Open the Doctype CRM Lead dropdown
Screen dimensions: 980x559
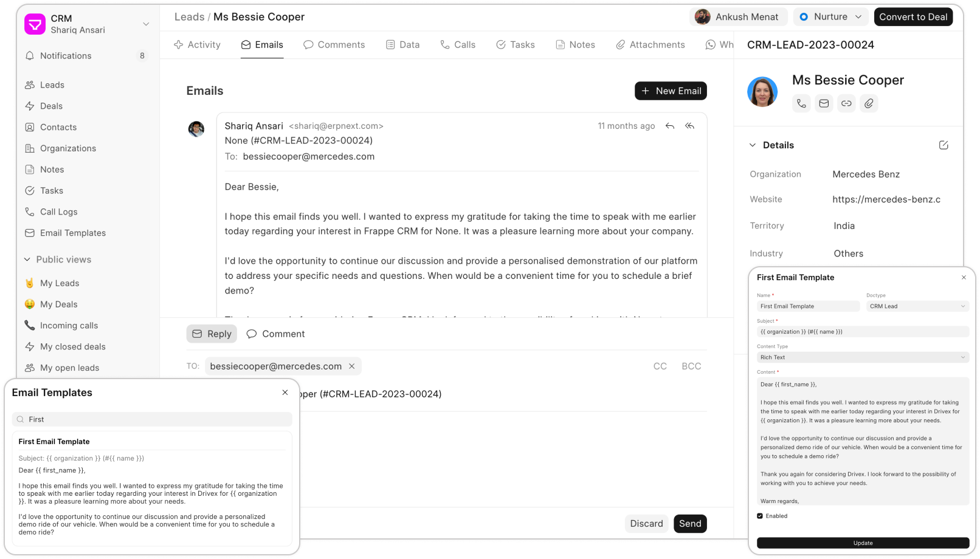coord(917,306)
